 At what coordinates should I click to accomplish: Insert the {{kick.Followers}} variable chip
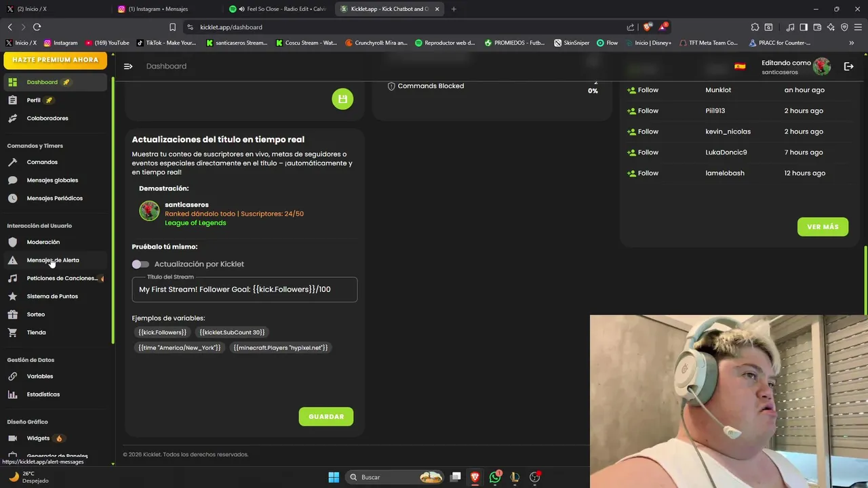pos(162,332)
